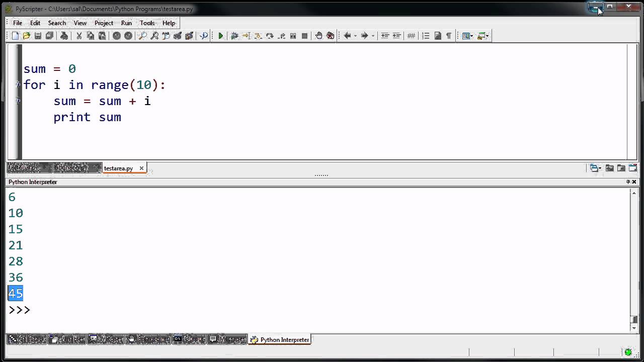Image resolution: width=644 pixels, height=362 pixels.
Task: Toggle a breakpoint in the editor gutter
Action: click(x=18, y=84)
